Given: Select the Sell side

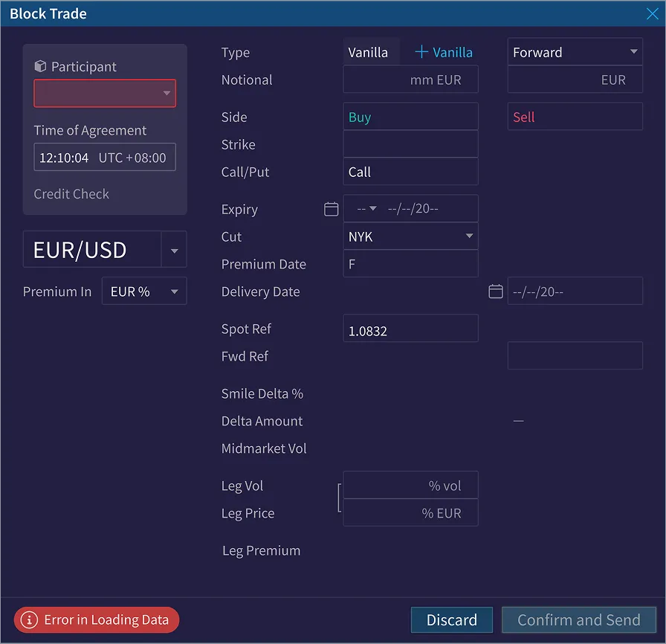Looking at the screenshot, I should point(575,116).
